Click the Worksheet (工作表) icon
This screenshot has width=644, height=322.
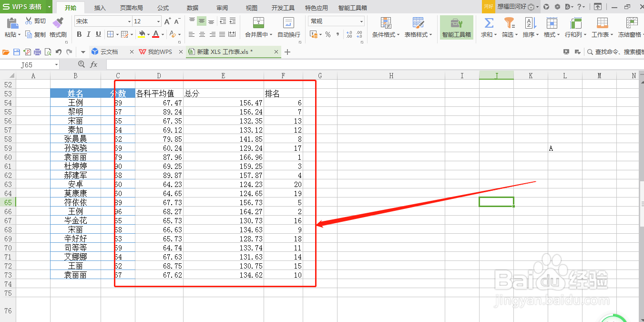click(x=602, y=23)
